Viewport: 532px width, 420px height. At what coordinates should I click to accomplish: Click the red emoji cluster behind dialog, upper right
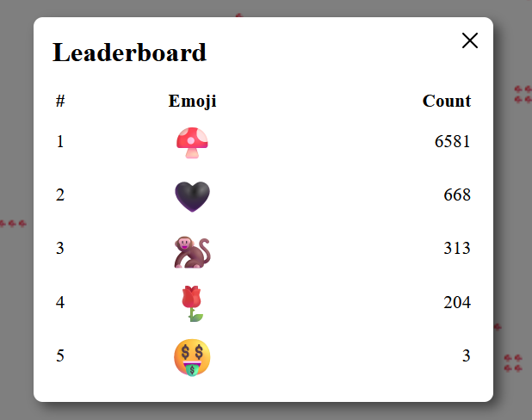(523, 95)
